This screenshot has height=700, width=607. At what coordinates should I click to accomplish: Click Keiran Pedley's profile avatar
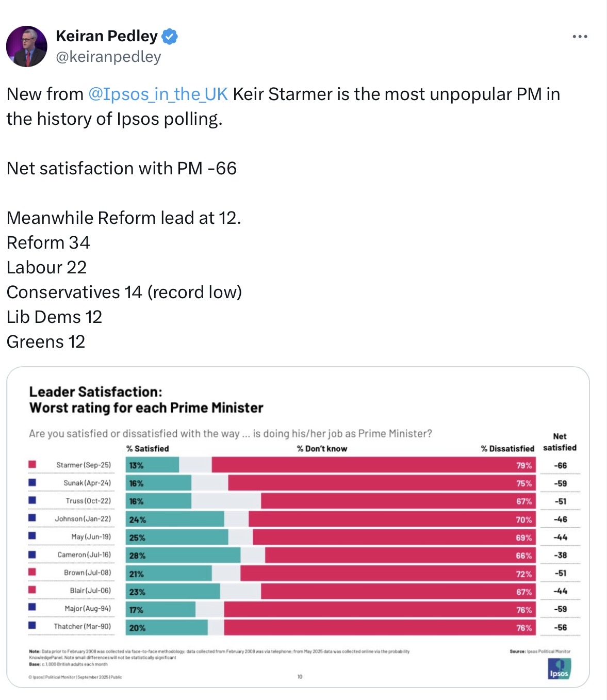tap(26, 46)
